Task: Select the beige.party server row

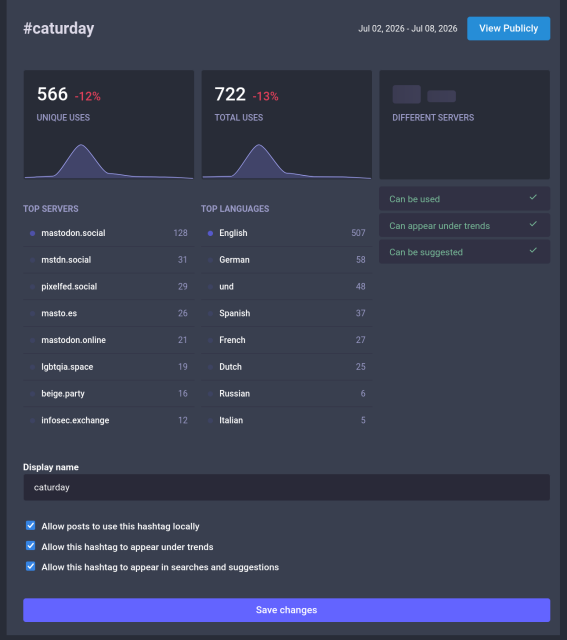Action: point(109,394)
